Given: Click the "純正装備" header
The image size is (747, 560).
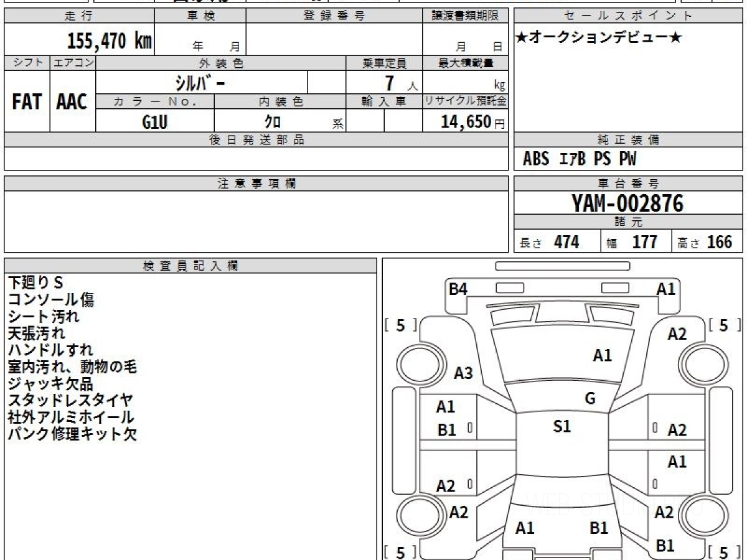Looking at the screenshot, I should (x=628, y=140).
